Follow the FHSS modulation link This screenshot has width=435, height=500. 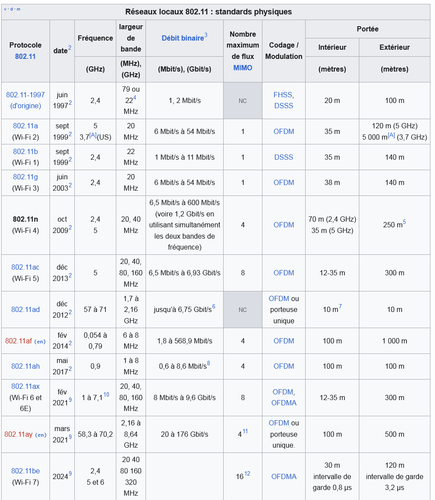(283, 95)
